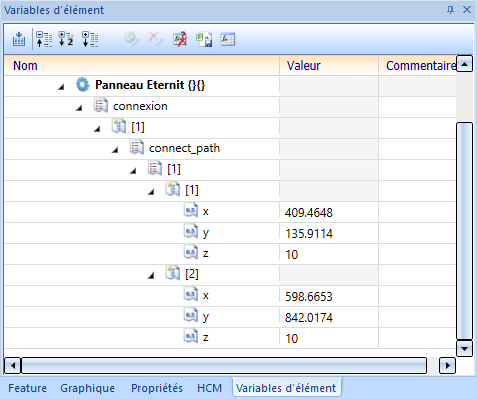Click the vertical scrollbar up arrow

coord(464,64)
